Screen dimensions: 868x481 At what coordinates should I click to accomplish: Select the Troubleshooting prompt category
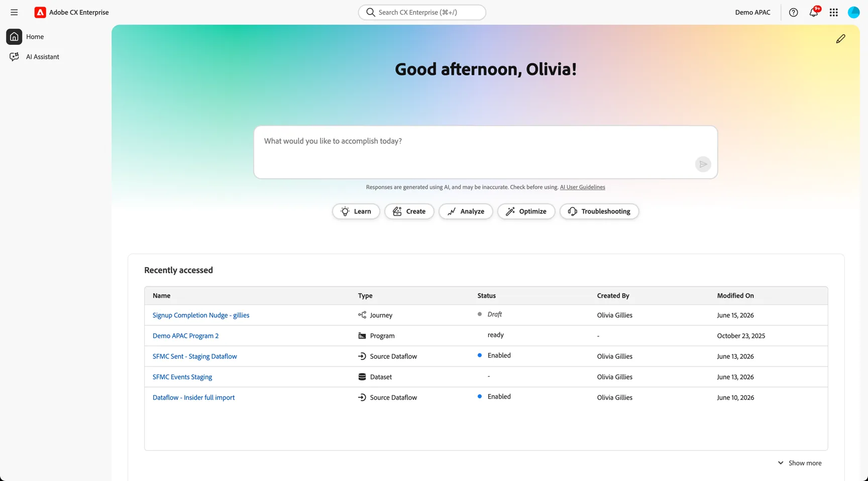599,211
